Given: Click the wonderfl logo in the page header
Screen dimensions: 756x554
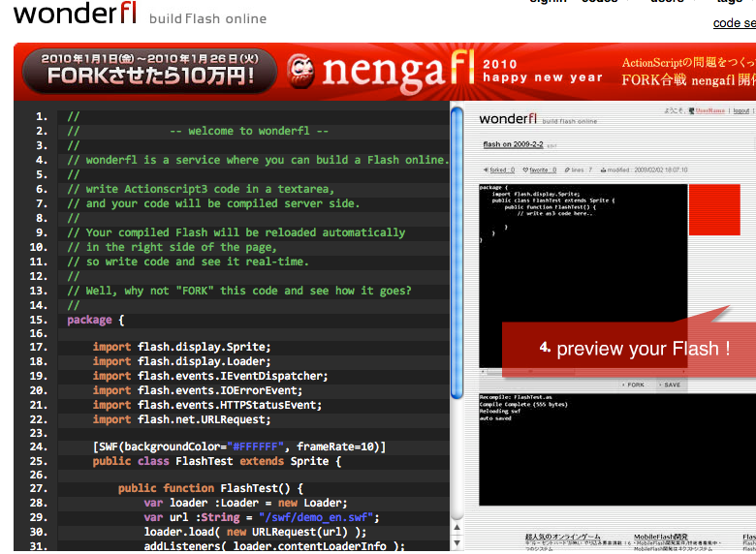Looking at the screenshot, I should (76, 13).
